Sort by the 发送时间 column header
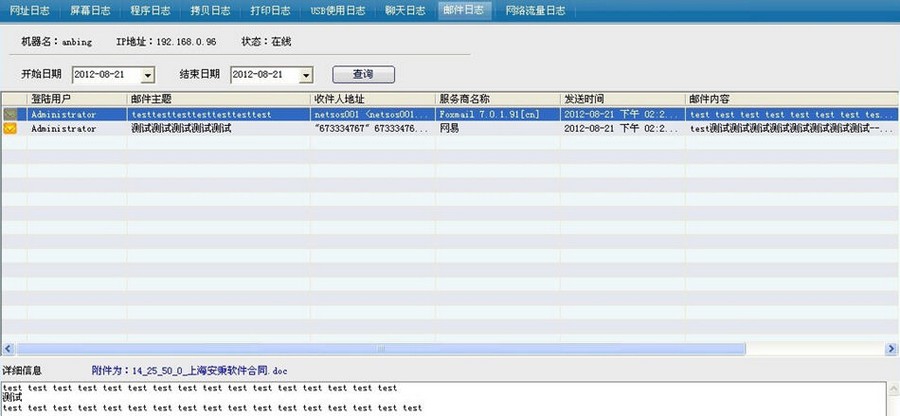This screenshot has height=416, width=900. (x=623, y=99)
